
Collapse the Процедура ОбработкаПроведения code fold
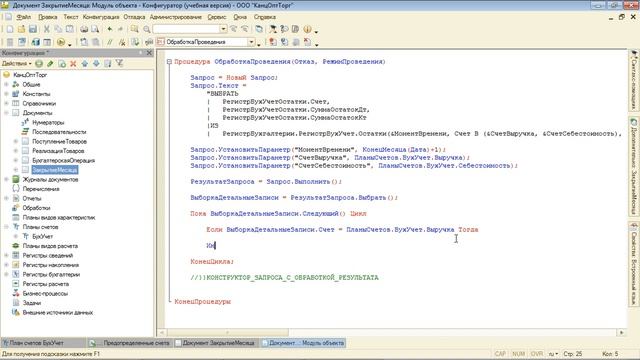tap(169, 62)
